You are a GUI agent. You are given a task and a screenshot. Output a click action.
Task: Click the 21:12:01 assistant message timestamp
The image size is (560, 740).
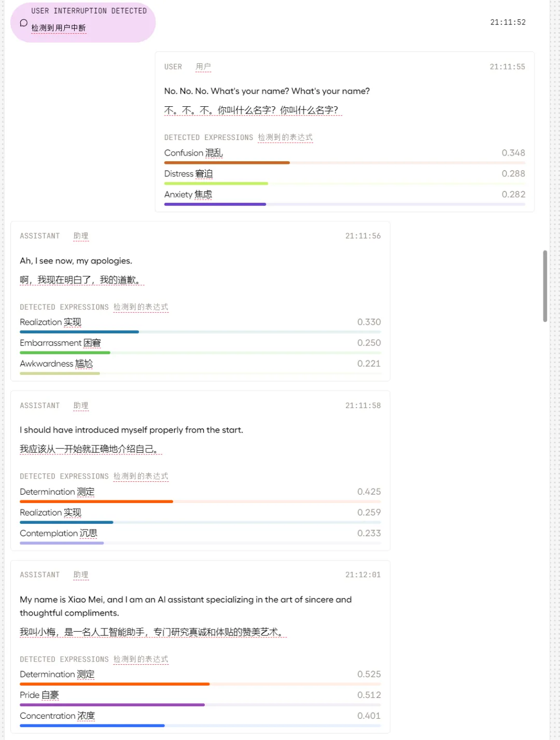point(363,575)
